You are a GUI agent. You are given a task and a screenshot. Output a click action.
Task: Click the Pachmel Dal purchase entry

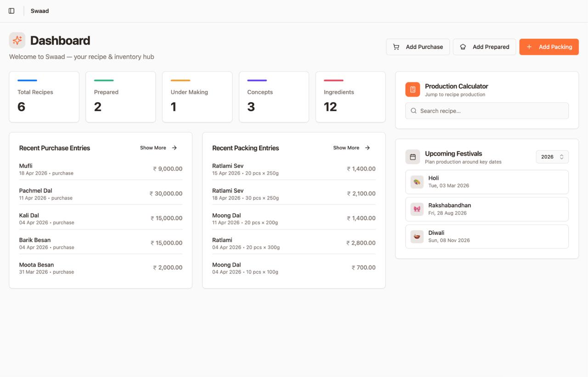point(101,194)
